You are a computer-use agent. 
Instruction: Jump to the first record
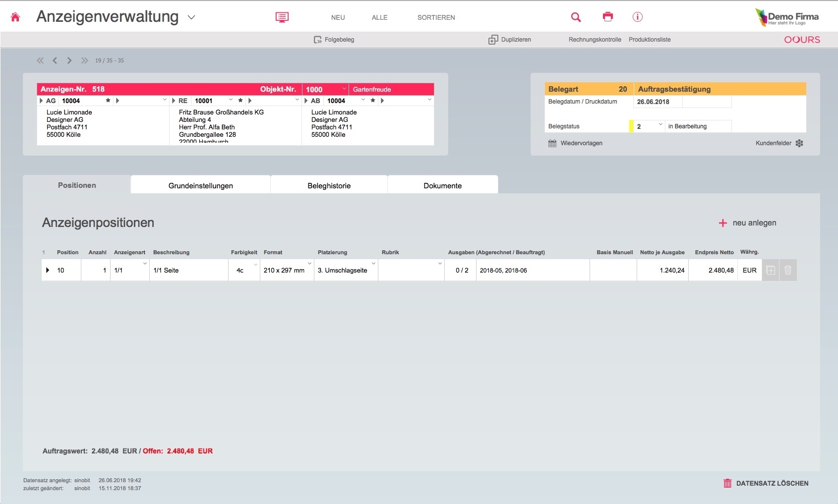(40, 60)
